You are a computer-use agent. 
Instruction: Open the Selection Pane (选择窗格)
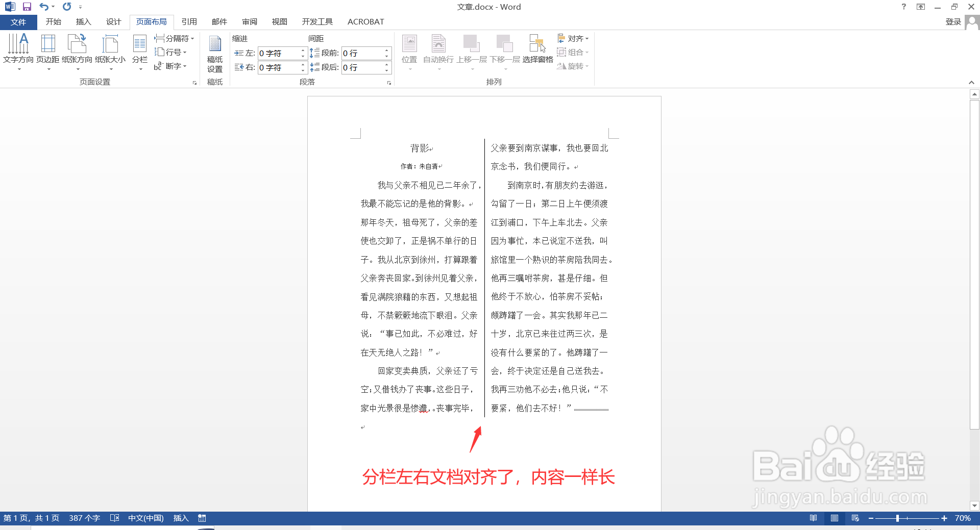[537, 49]
